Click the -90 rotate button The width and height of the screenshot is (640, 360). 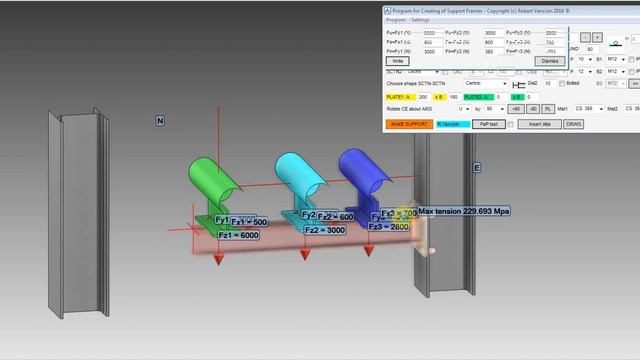tap(533, 109)
